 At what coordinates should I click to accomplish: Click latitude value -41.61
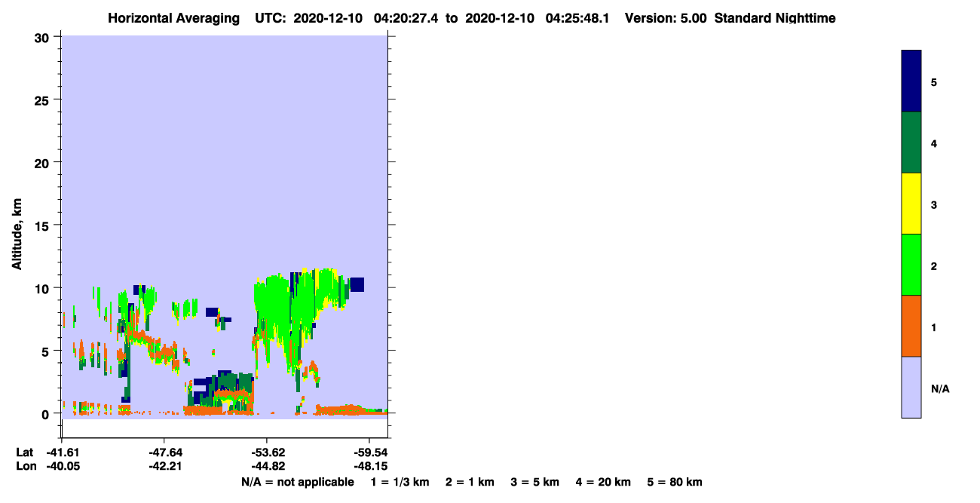pyautogui.click(x=63, y=452)
